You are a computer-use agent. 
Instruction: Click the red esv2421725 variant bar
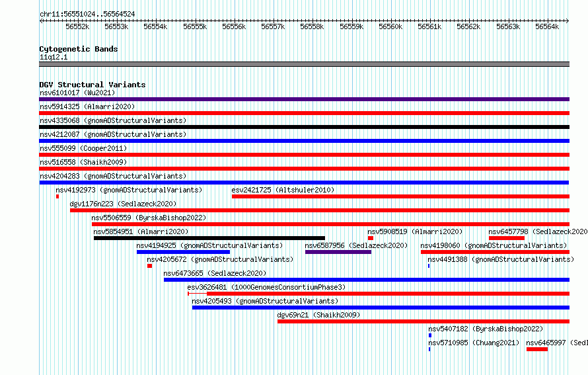[x=400, y=196]
